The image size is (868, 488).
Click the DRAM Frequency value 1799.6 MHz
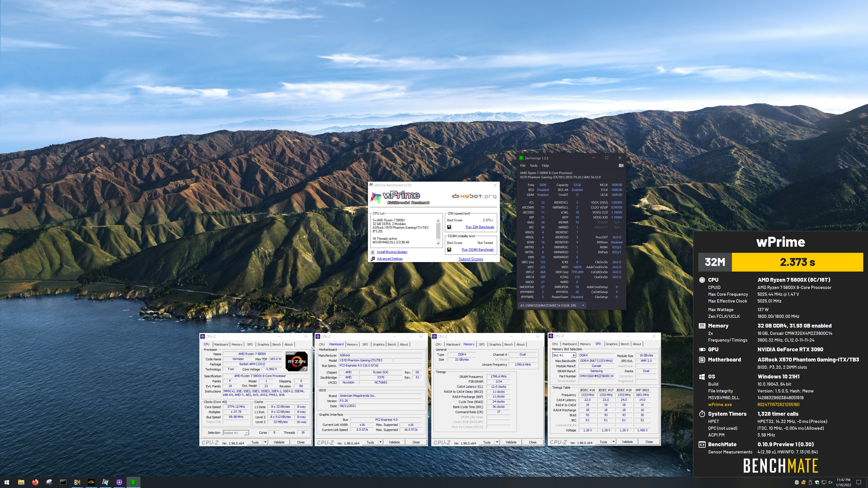click(x=498, y=377)
